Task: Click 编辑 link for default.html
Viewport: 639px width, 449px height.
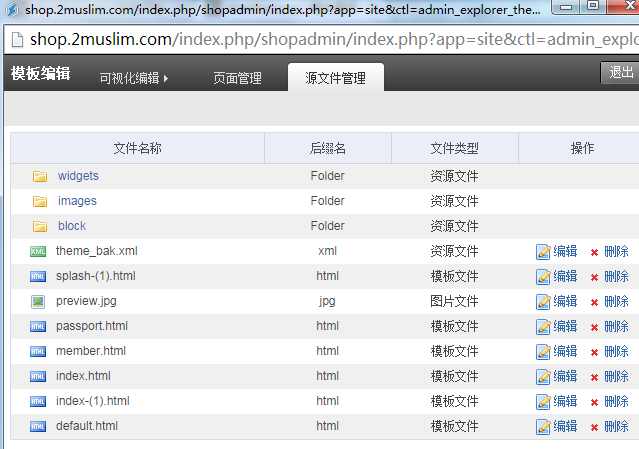Action: pos(565,427)
